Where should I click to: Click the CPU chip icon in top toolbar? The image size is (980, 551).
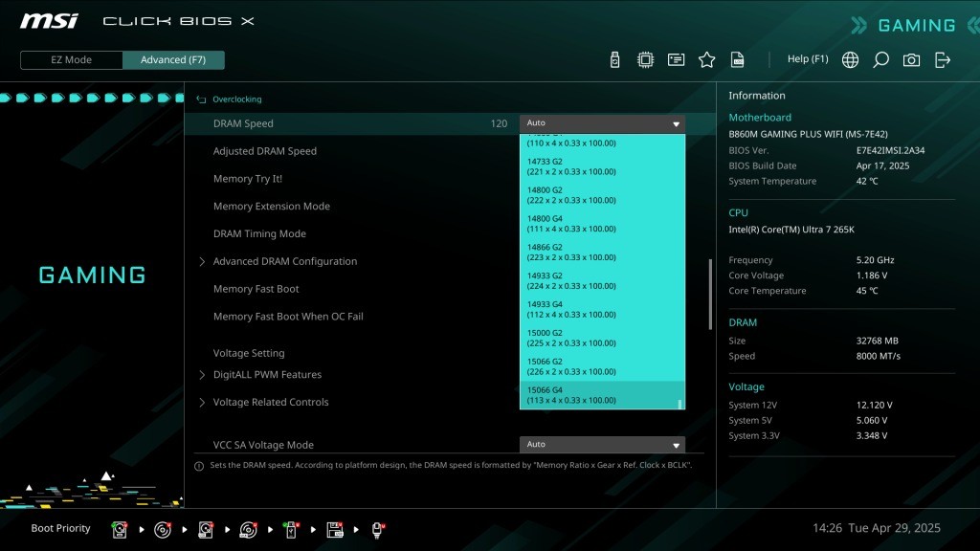tap(646, 60)
